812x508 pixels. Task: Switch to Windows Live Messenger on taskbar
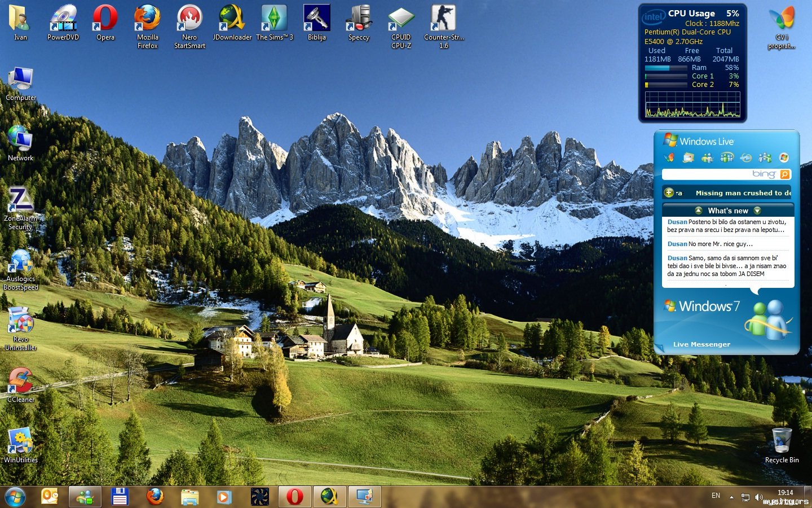click(x=85, y=497)
